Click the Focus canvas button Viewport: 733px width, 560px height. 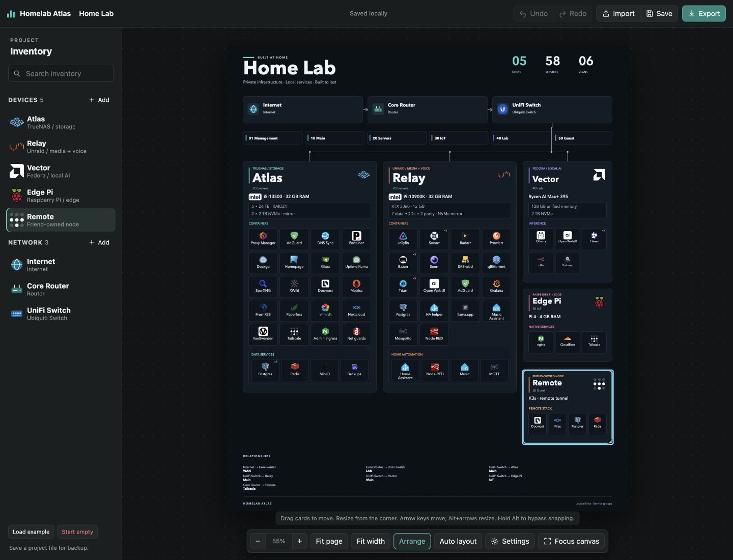pyautogui.click(x=572, y=541)
